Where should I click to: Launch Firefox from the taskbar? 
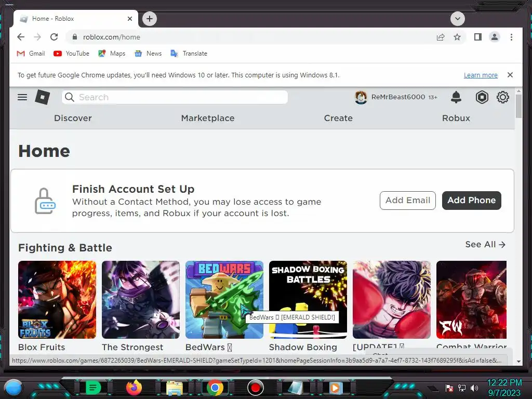pyautogui.click(x=134, y=388)
